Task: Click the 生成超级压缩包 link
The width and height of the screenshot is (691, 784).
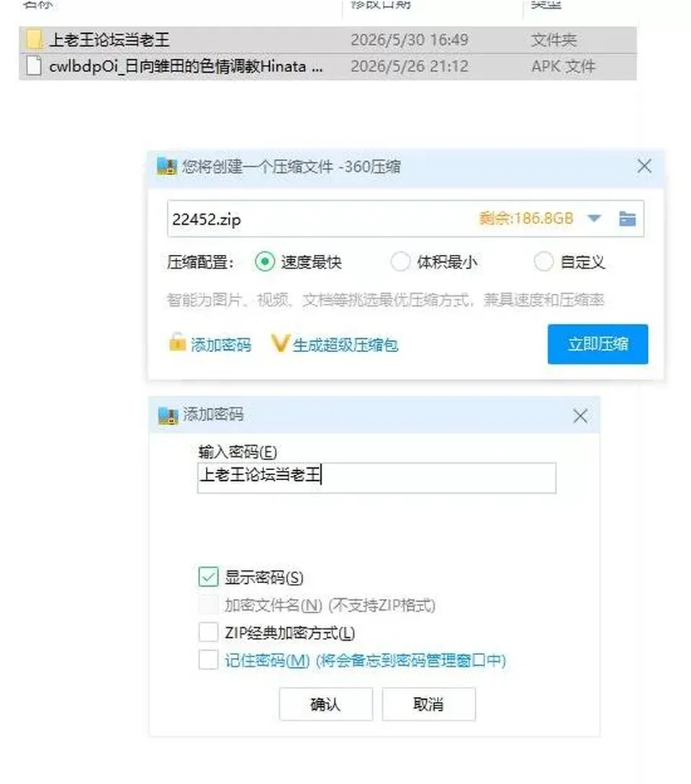Action: point(345,345)
